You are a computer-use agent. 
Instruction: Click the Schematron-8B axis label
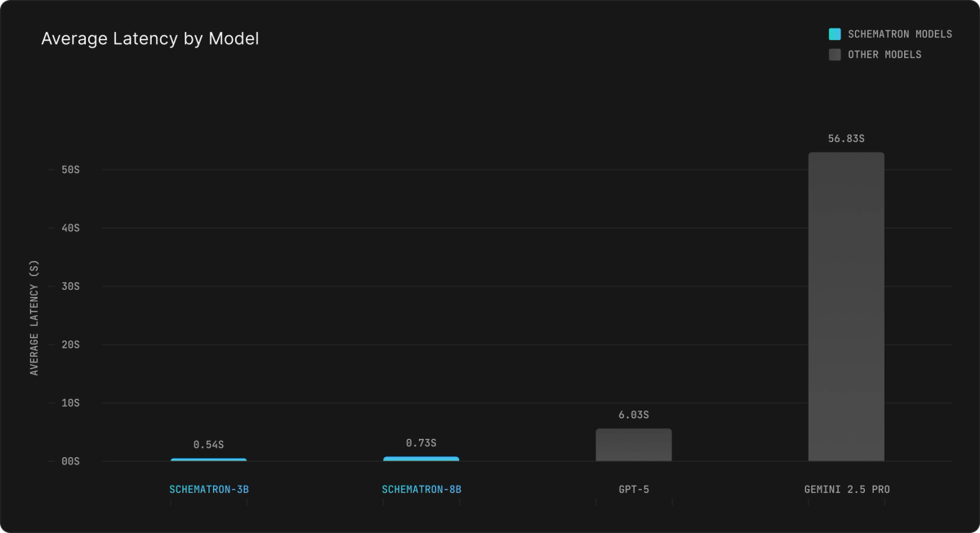[421, 489]
